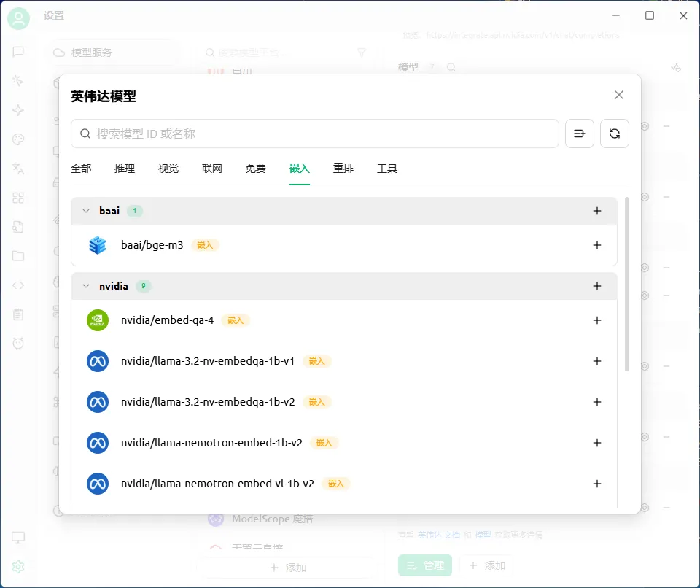
Task: Click the model name baai/bge-m3
Action: [152, 245]
